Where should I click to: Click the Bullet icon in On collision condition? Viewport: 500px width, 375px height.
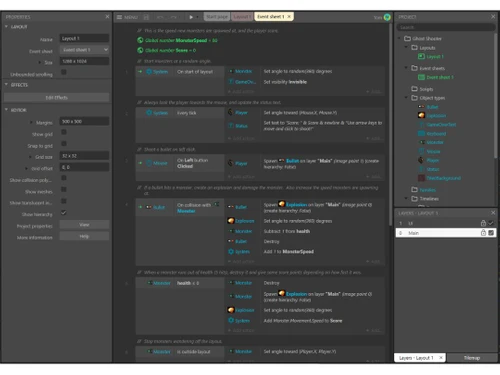pos(149,207)
